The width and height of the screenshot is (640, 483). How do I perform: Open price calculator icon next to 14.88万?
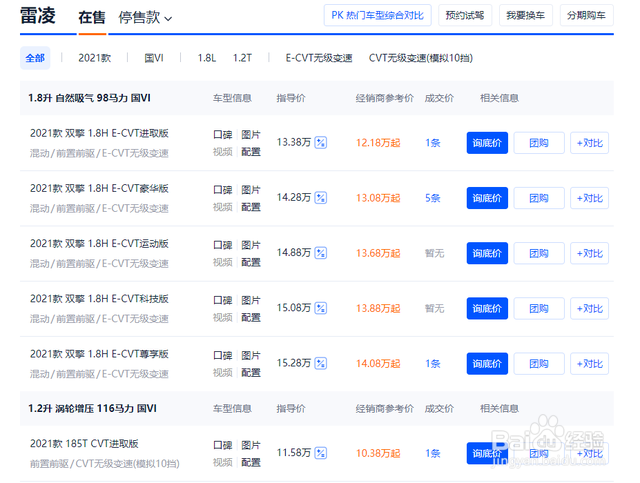321,253
